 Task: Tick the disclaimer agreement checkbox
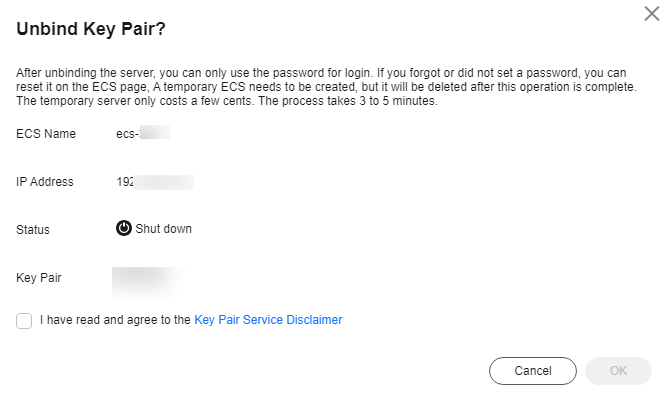(24, 320)
